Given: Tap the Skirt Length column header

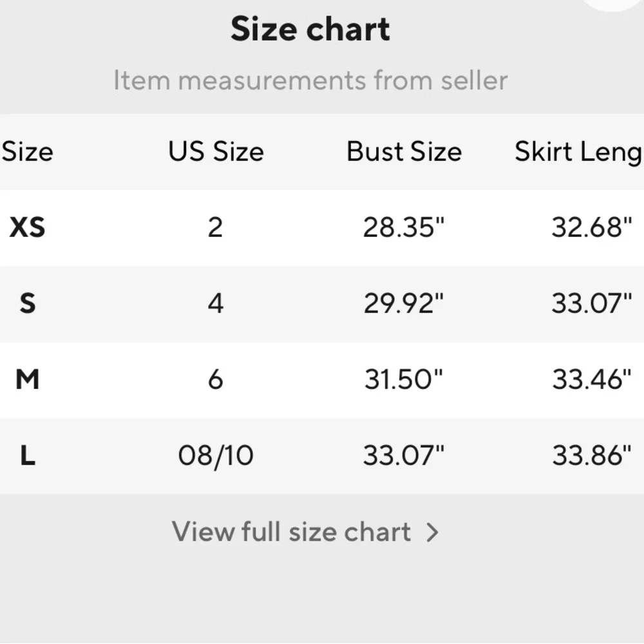Looking at the screenshot, I should (578, 152).
